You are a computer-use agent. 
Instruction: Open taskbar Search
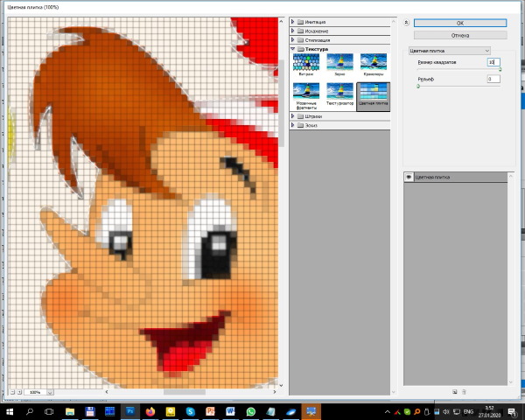[x=30, y=411]
